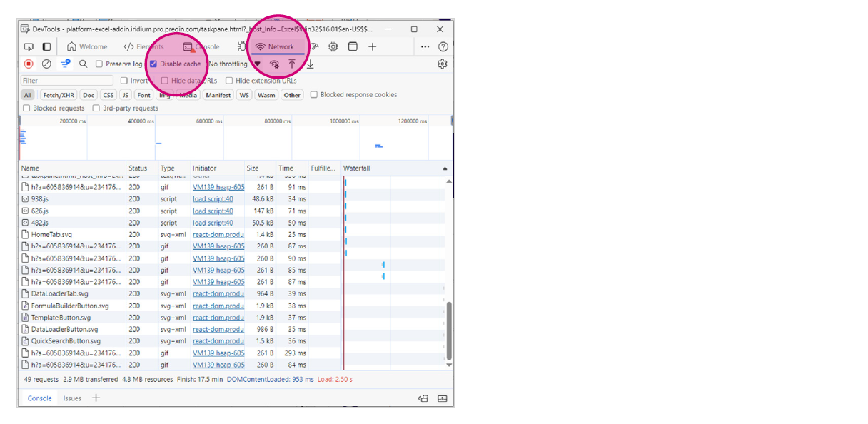This screenshot has width=868, height=424.
Task: Switch to the Welcome tab
Action: pos(87,46)
